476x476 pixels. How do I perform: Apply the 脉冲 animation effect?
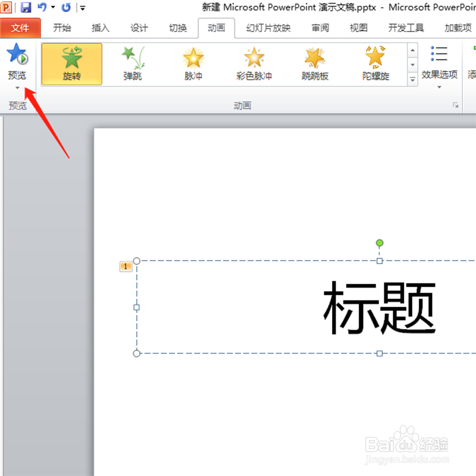click(x=193, y=64)
